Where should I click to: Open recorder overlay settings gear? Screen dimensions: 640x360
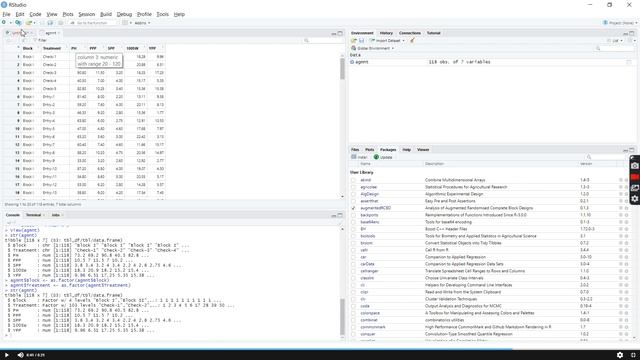(635, 199)
